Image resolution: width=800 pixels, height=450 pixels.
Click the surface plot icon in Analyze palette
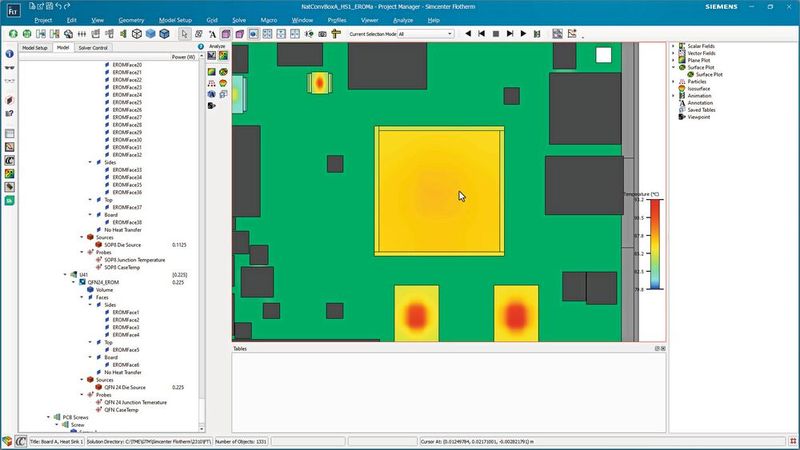[x=223, y=72]
